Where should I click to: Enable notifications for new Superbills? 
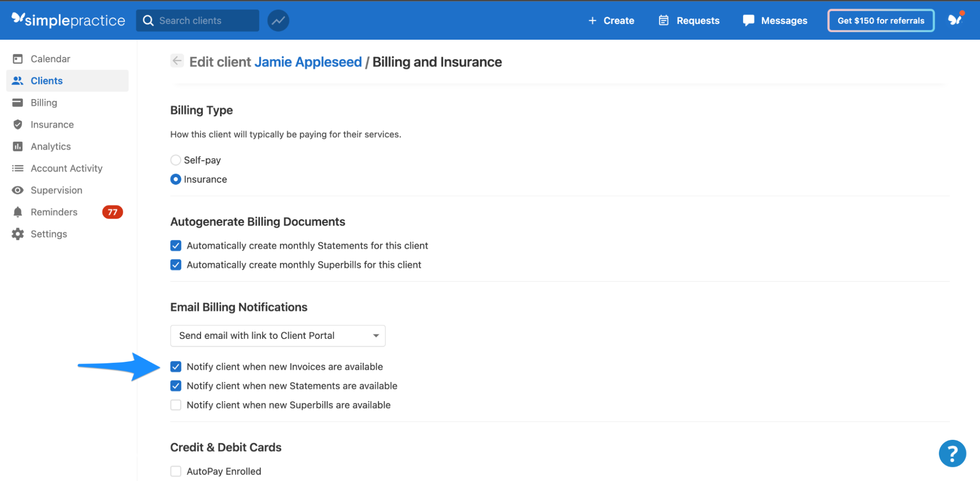[176, 405]
